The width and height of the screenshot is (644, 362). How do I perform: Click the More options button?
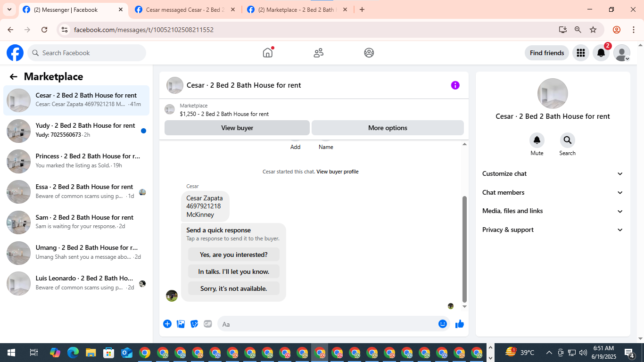pyautogui.click(x=388, y=128)
